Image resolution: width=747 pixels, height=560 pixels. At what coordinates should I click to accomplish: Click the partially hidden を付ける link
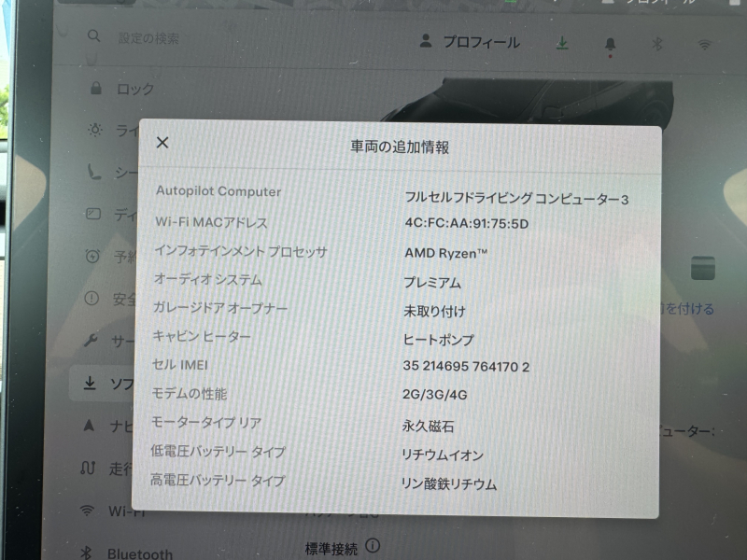pyautogui.click(x=687, y=309)
